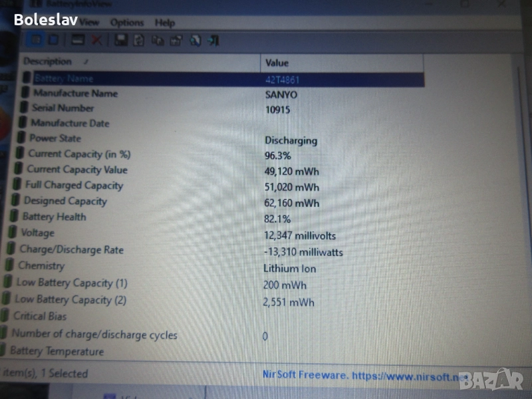Click the Exit door toolbar icon
Screen dimensions: 532x399
(x=213, y=40)
